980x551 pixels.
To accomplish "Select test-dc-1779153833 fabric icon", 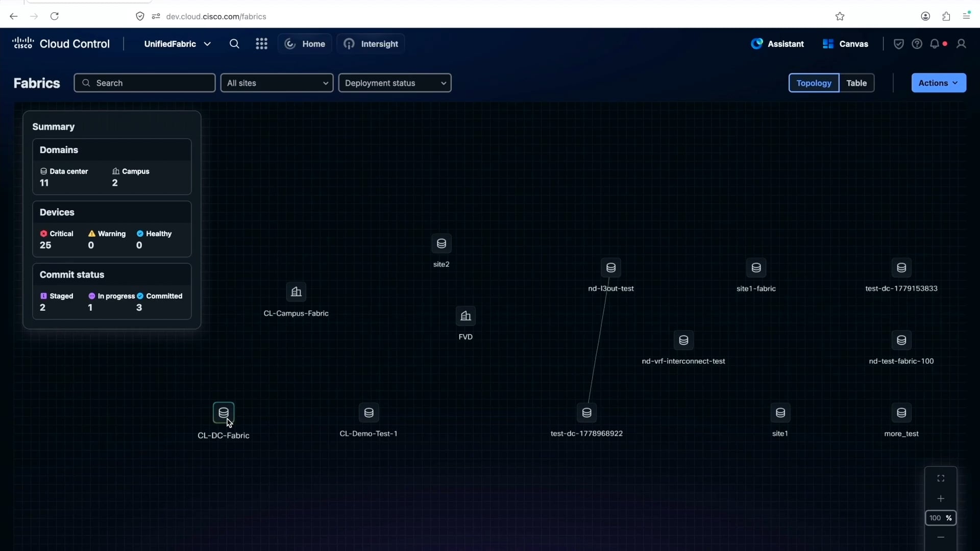I will point(901,268).
